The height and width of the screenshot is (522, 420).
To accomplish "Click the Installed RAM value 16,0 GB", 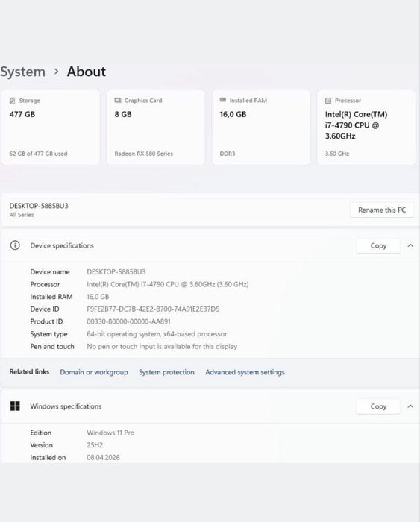I will click(98, 297).
